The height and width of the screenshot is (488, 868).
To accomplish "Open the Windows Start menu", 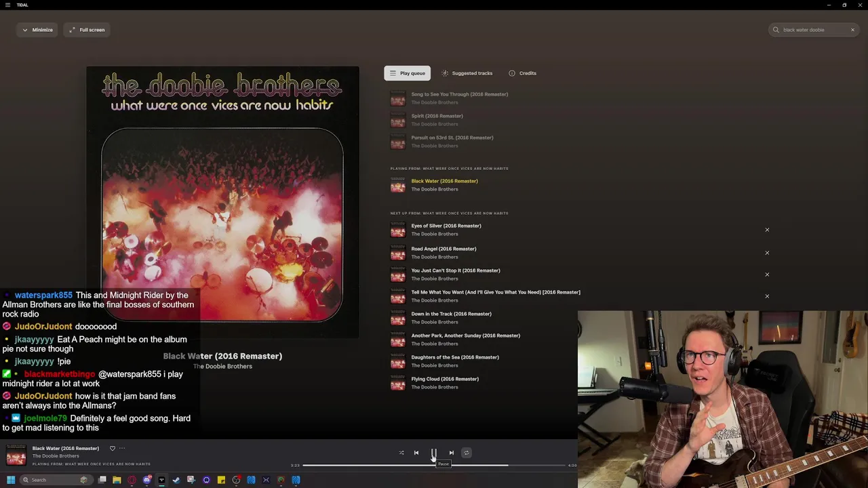I will point(10,480).
